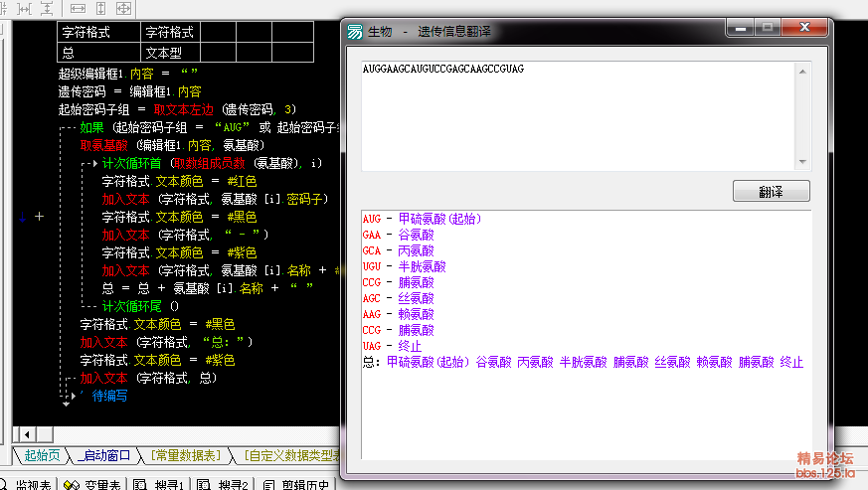Image resolution: width=868 pixels, height=490 pixels.
Task: Click the 搜寻2 tab's search icon
Action: point(204,485)
